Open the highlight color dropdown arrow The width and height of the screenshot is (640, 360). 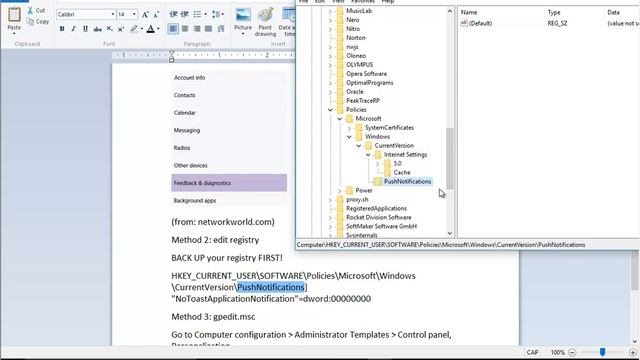click(141, 29)
